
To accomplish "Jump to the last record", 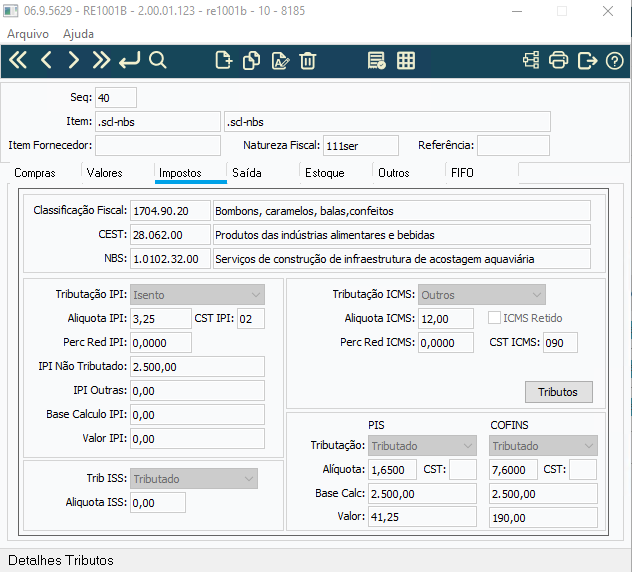I will pyautogui.click(x=101, y=60).
